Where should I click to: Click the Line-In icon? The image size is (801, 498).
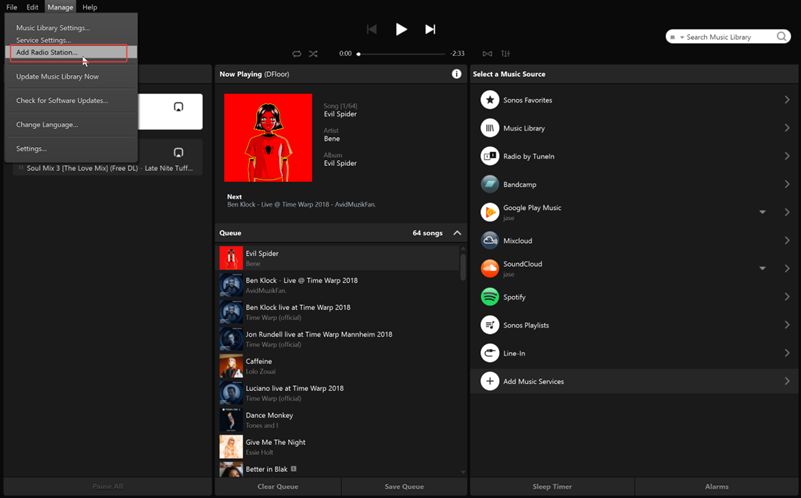pos(489,352)
